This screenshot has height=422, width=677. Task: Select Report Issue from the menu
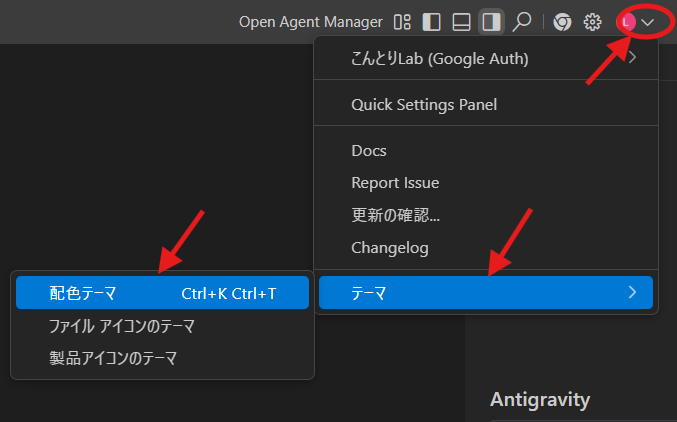(x=395, y=183)
